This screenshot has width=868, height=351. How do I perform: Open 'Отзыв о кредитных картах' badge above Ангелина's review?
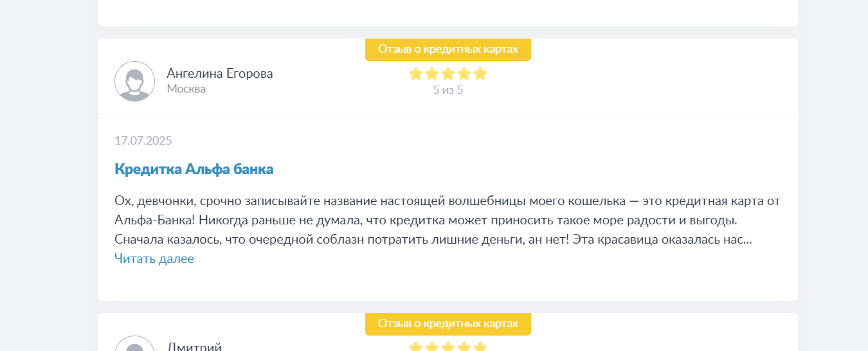point(448,50)
